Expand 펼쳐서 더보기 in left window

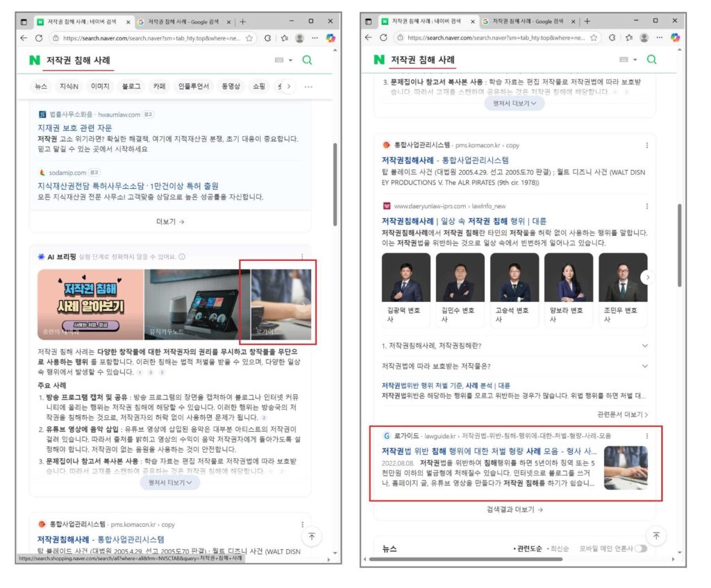point(170,482)
